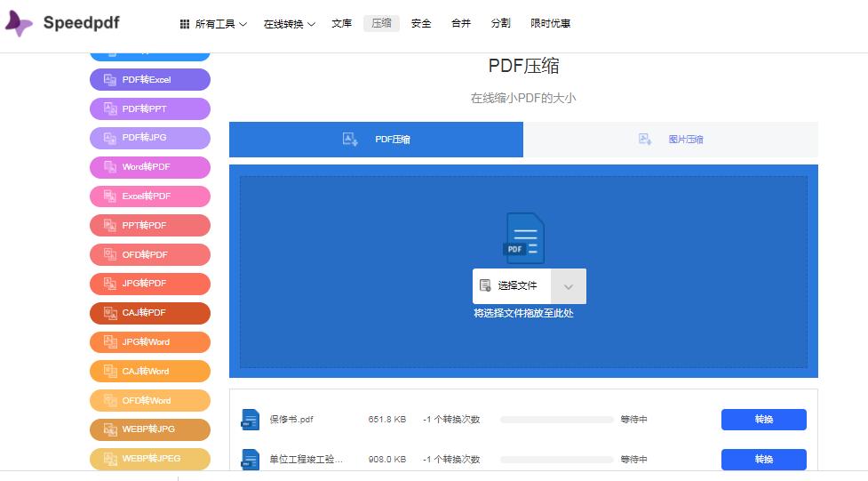
Task: Click the file icon for 保修书.pdf
Action: pos(251,420)
